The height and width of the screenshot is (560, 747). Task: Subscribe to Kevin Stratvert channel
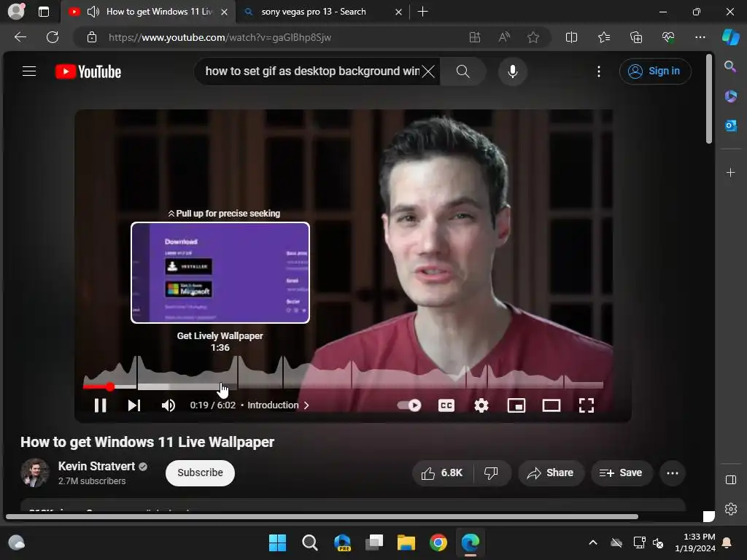[x=200, y=472]
